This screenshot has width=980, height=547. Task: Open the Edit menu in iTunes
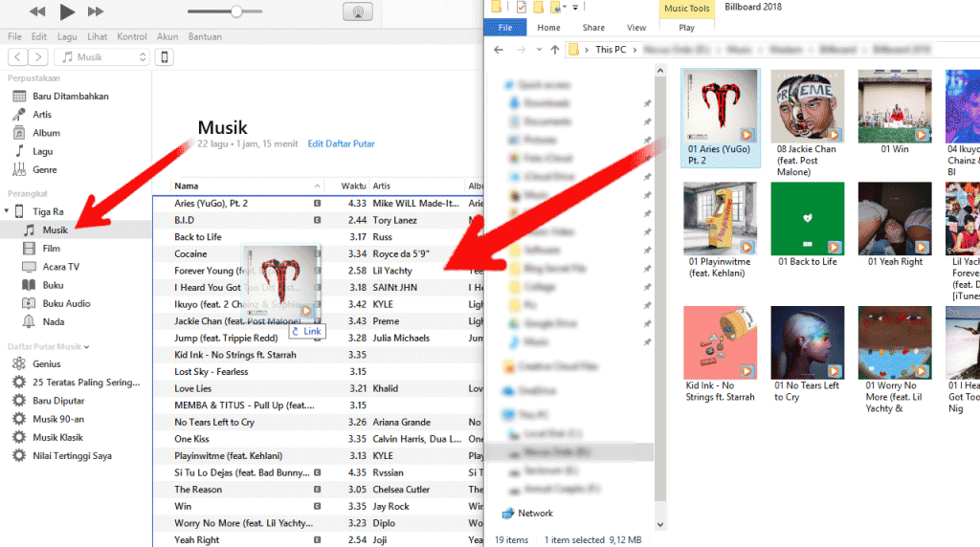(38, 37)
